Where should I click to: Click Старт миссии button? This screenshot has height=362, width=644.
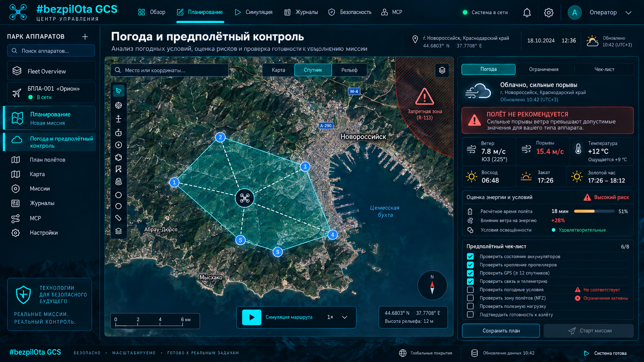pyautogui.click(x=589, y=331)
